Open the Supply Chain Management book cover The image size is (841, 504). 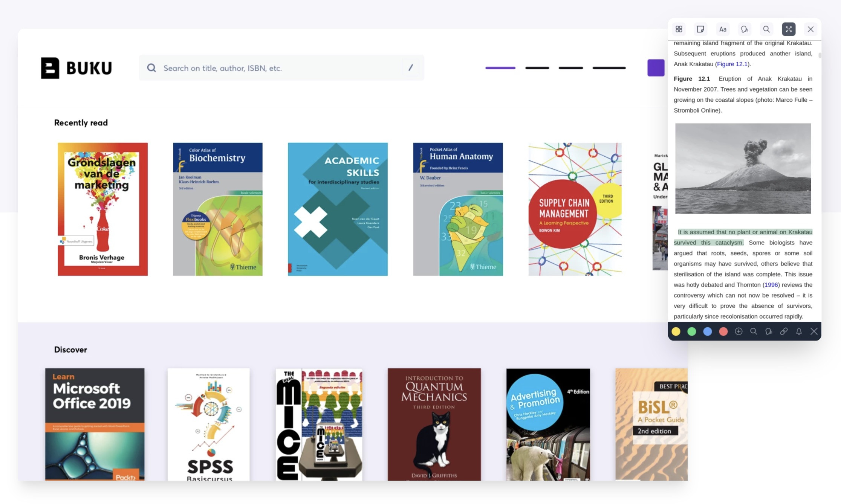[x=575, y=209]
